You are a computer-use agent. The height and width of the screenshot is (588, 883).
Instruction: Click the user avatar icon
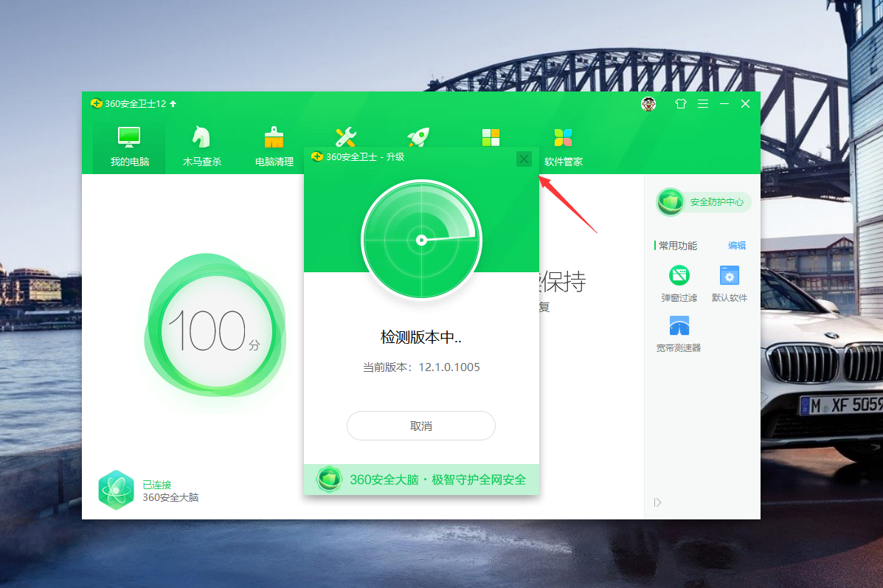(x=648, y=103)
